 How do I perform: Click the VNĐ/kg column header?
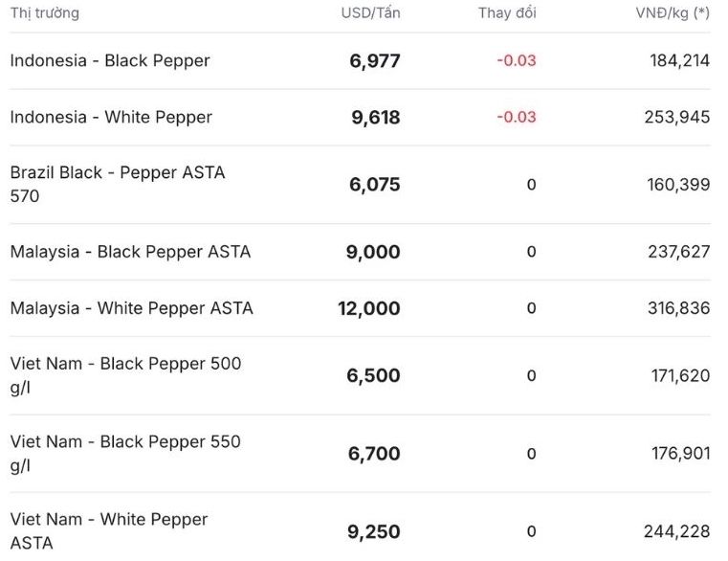673,13
